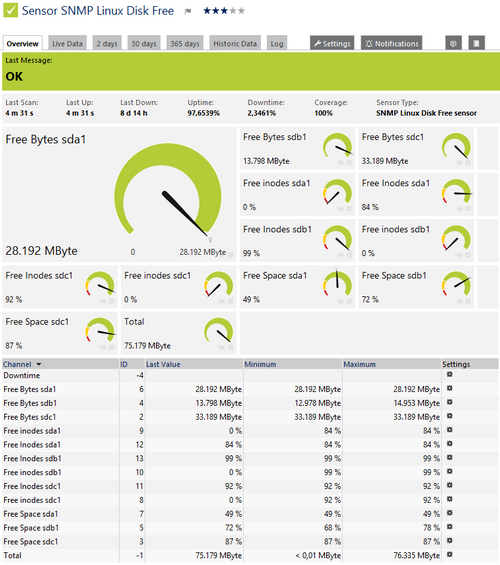Open the 30 days tab
This screenshot has height=565, width=500.
pyautogui.click(x=144, y=44)
